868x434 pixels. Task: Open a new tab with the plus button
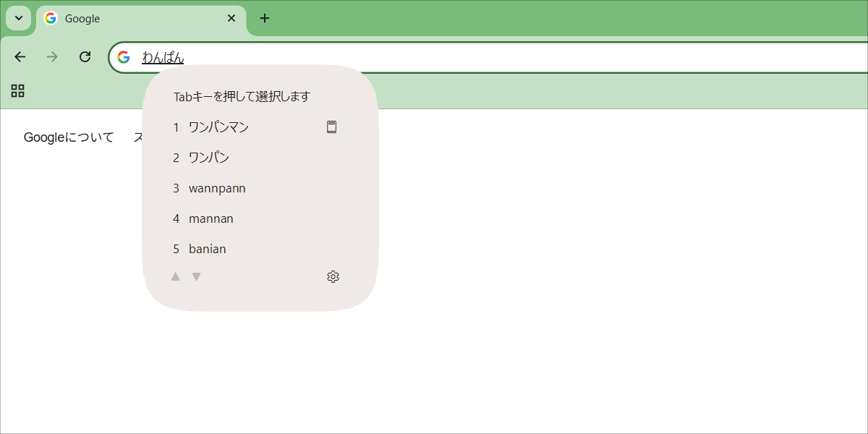[265, 18]
